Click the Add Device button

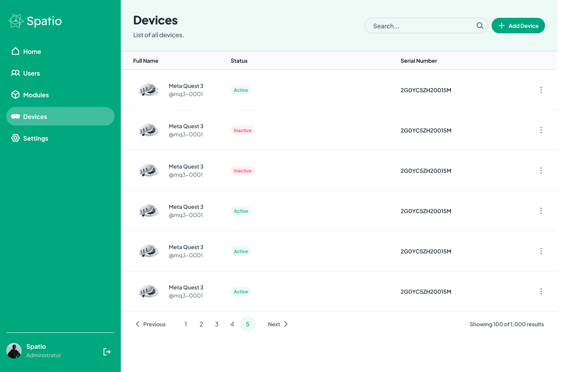(518, 26)
